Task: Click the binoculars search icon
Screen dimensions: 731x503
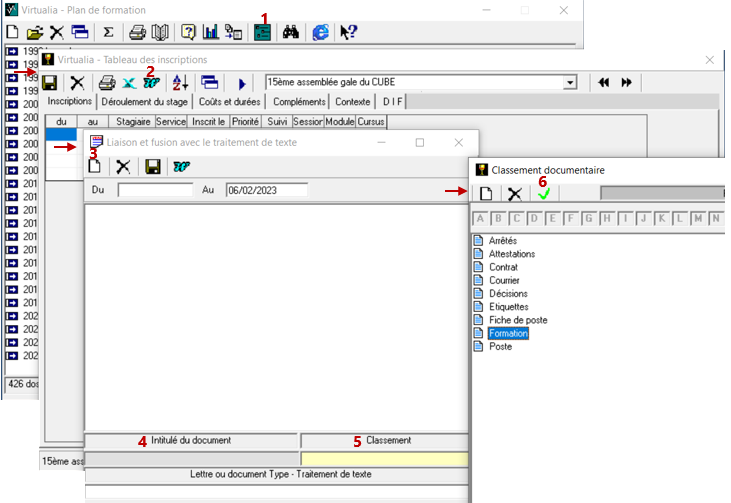Action: (x=291, y=32)
